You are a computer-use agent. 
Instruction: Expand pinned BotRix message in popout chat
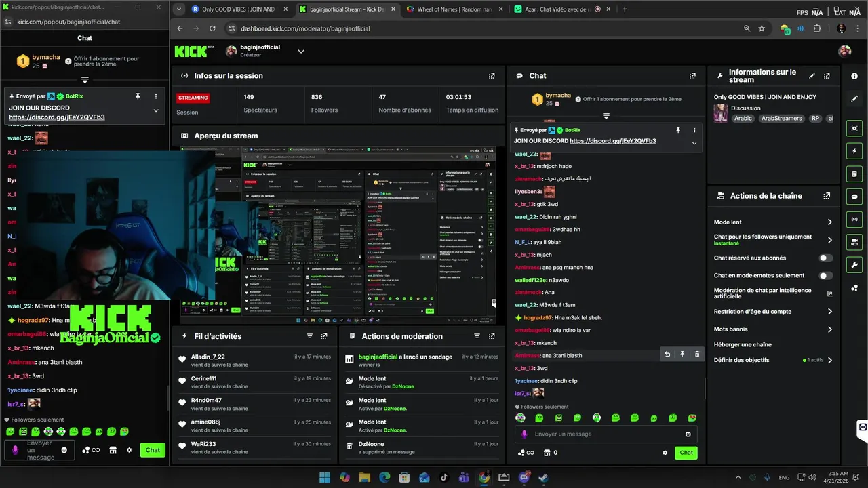click(x=156, y=110)
